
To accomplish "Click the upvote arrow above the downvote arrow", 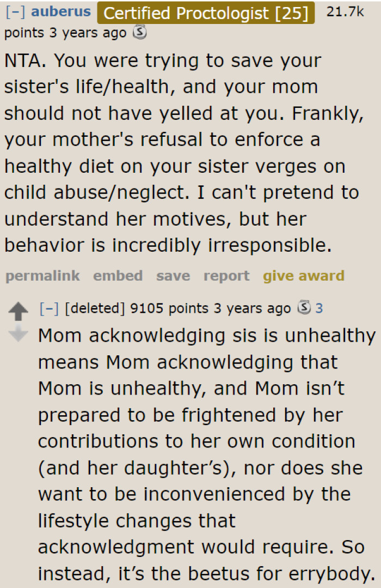I will 19,311.
